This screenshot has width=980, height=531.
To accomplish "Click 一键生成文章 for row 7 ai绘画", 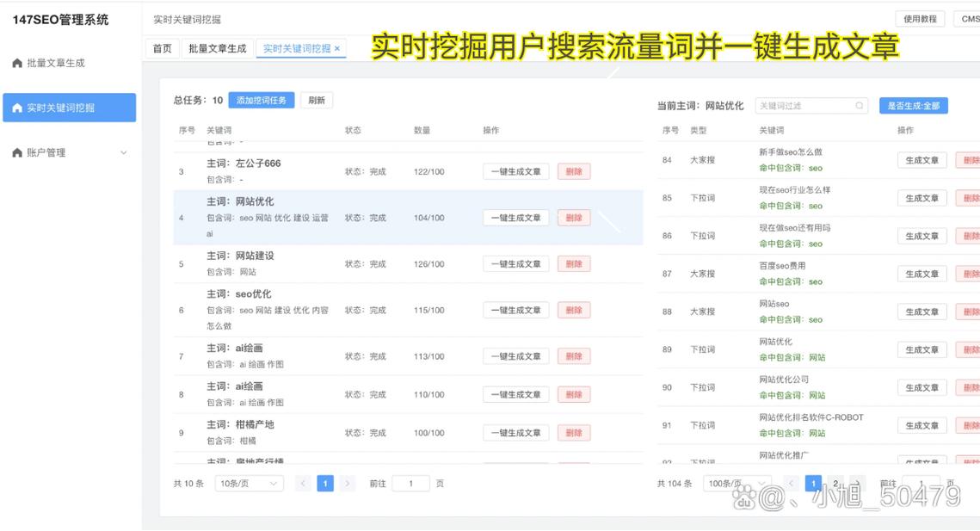I will [515, 356].
